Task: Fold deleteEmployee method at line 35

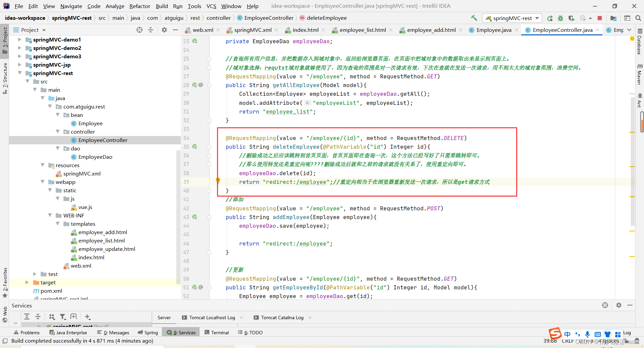Action: click(209, 147)
